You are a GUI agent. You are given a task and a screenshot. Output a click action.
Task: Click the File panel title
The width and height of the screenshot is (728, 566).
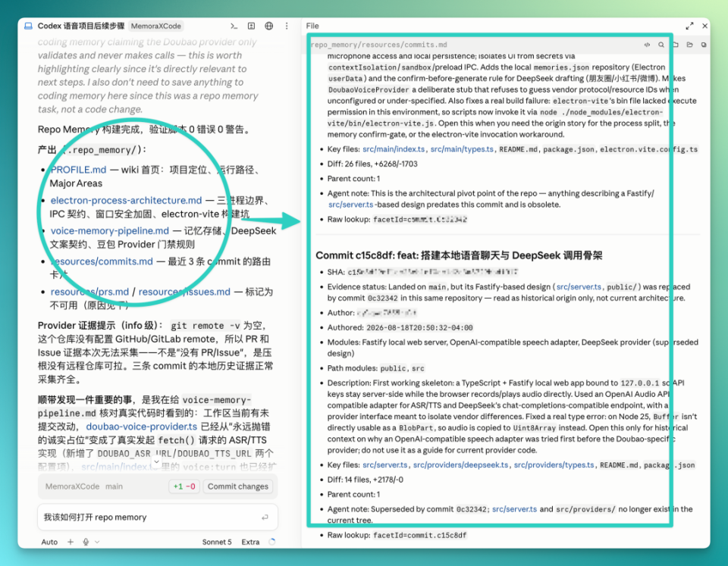312,26
